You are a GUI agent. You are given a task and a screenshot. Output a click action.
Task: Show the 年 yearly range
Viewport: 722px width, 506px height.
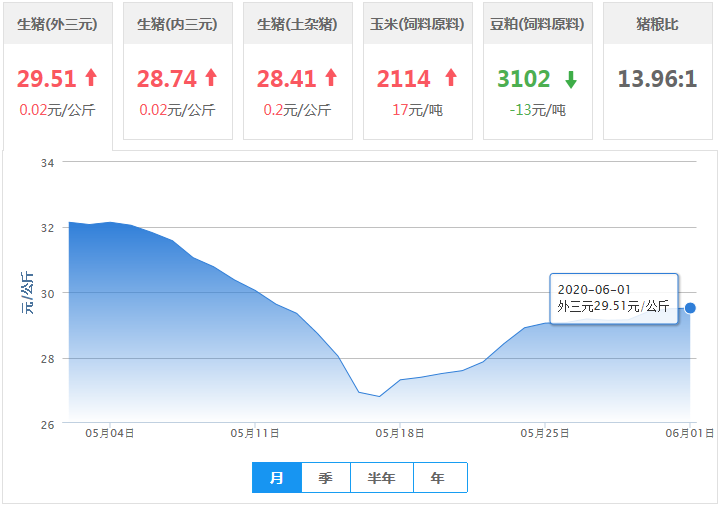pos(438,478)
